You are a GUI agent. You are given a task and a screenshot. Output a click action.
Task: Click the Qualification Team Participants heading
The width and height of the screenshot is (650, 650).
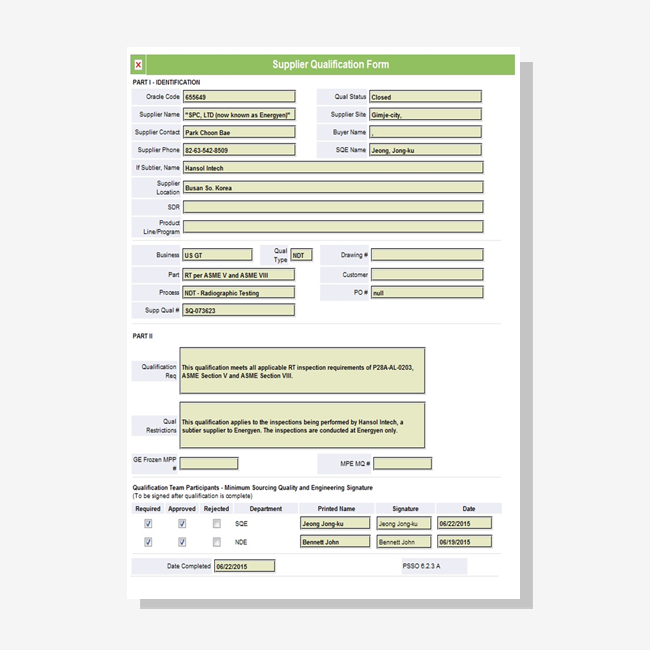(x=252, y=488)
